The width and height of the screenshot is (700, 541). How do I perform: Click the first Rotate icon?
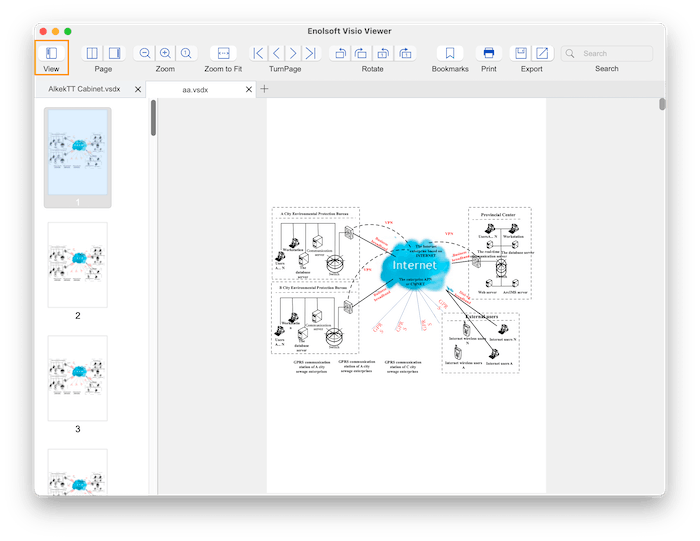click(x=341, y=53)
